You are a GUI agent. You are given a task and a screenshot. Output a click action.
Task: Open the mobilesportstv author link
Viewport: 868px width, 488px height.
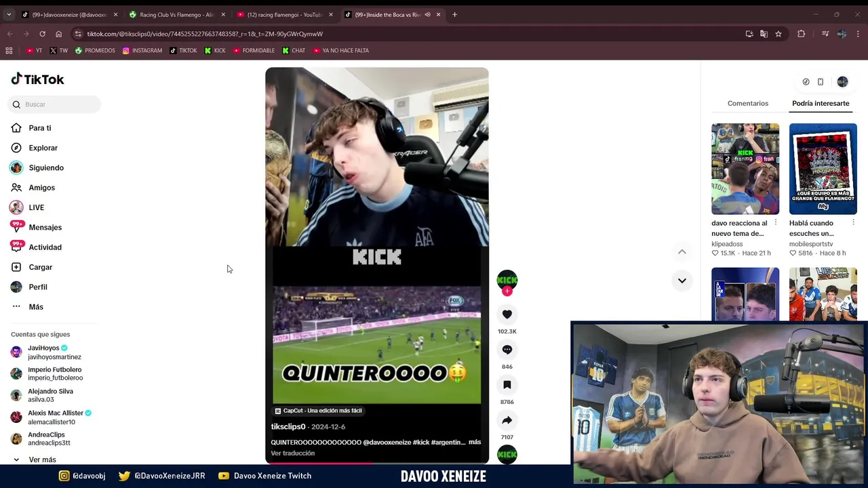pyautogui.click(x=811, y=244)
